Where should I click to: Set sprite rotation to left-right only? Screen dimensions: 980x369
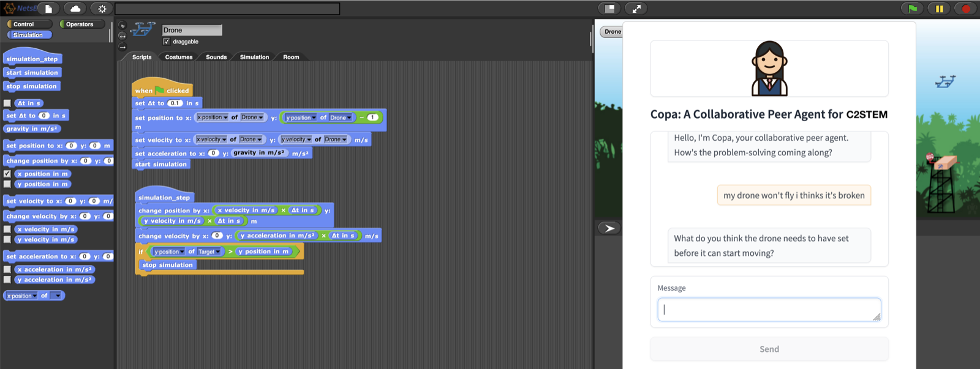pos(123,36)
